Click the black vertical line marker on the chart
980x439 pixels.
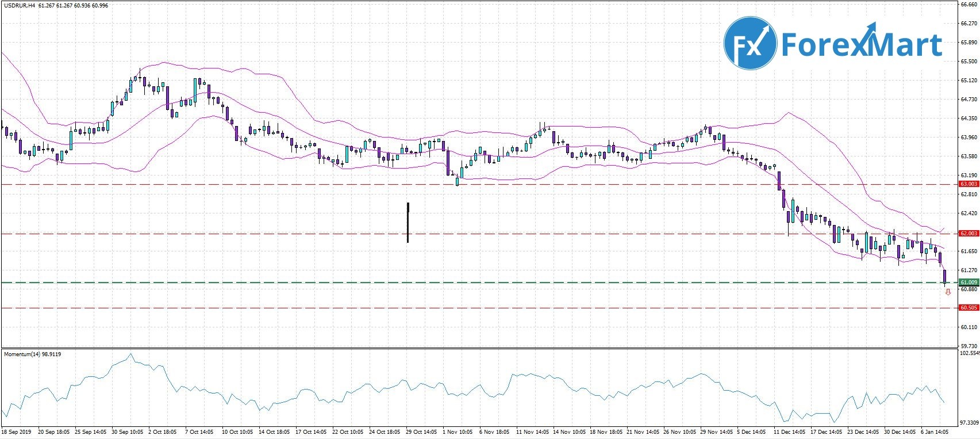[408, 222]
